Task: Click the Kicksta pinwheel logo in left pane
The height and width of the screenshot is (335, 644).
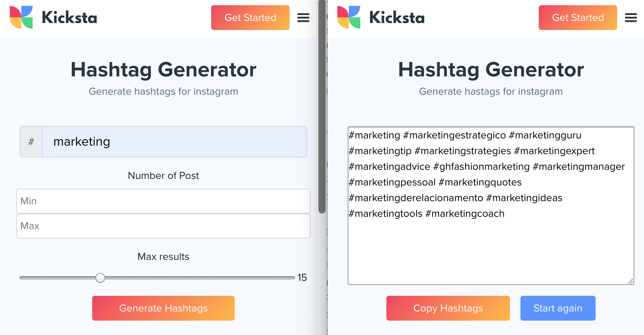Action: [x=21, y=17]
